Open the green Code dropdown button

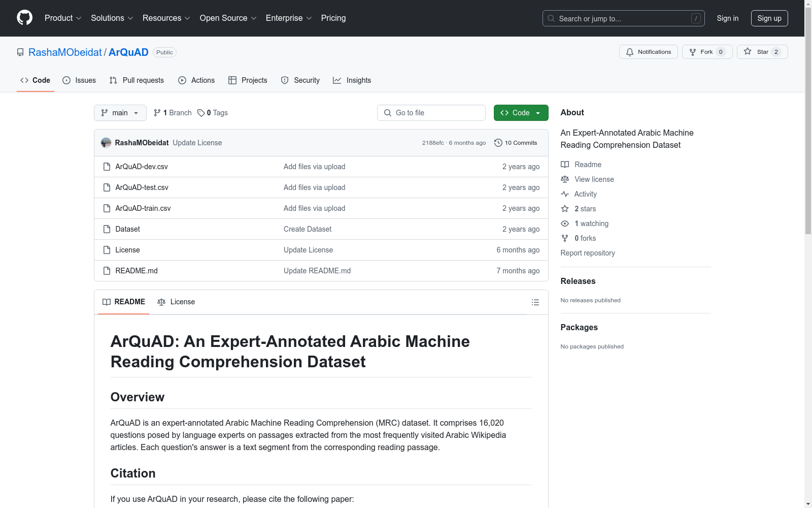521,113
